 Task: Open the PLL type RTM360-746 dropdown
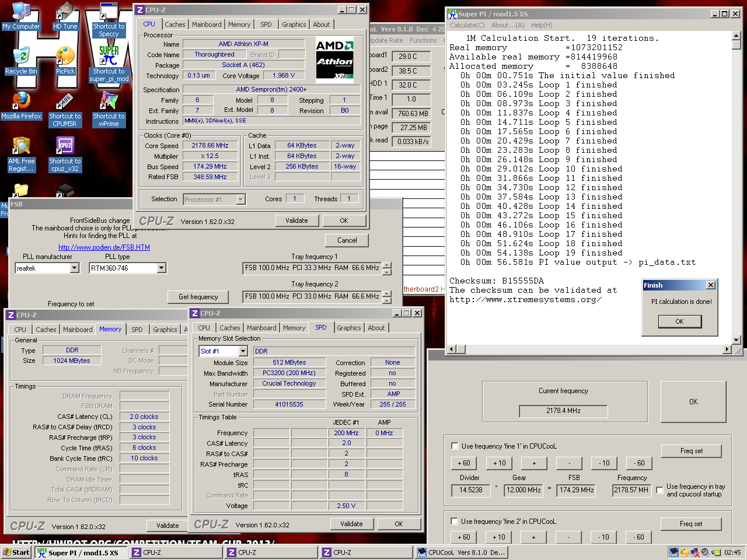pos(162,268)
